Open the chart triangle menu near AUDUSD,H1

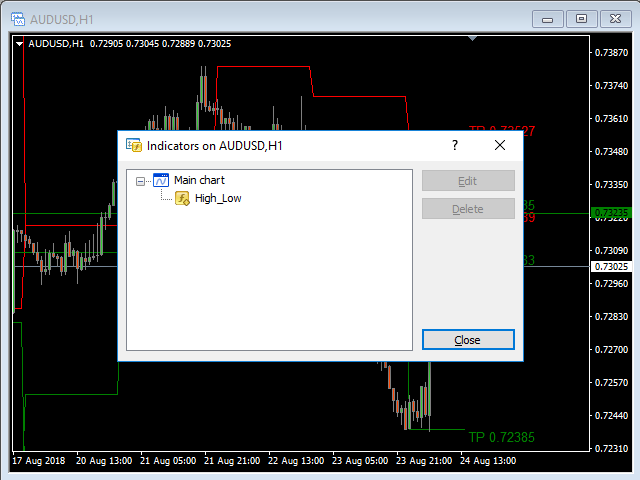pos(19,44)
